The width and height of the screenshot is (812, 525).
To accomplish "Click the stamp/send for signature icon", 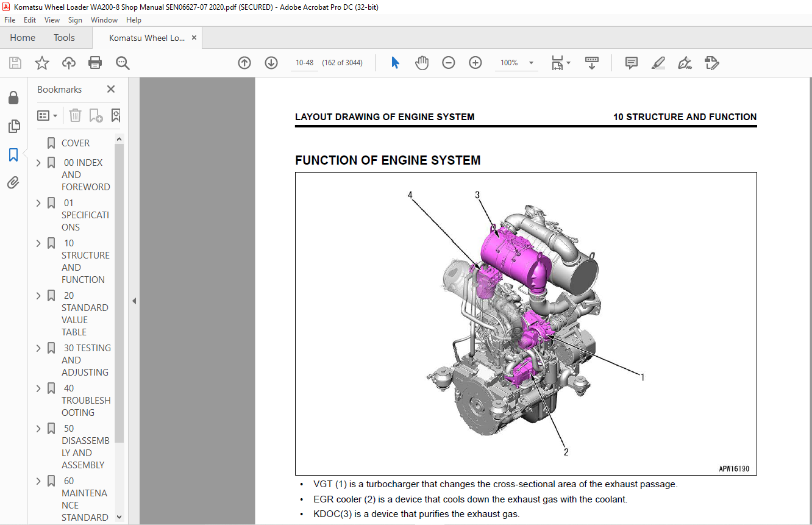I will 711,63.
